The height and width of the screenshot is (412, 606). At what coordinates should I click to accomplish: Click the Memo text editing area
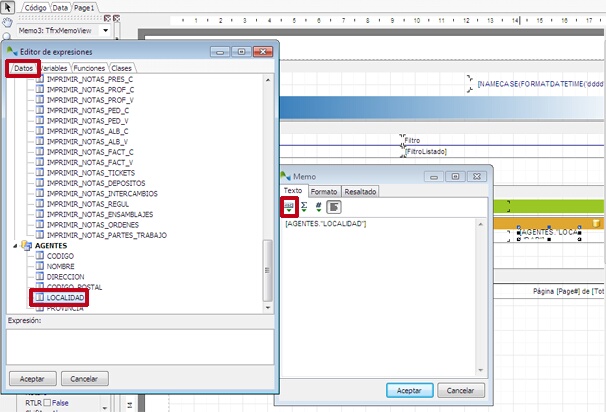(x=379, y=297)
